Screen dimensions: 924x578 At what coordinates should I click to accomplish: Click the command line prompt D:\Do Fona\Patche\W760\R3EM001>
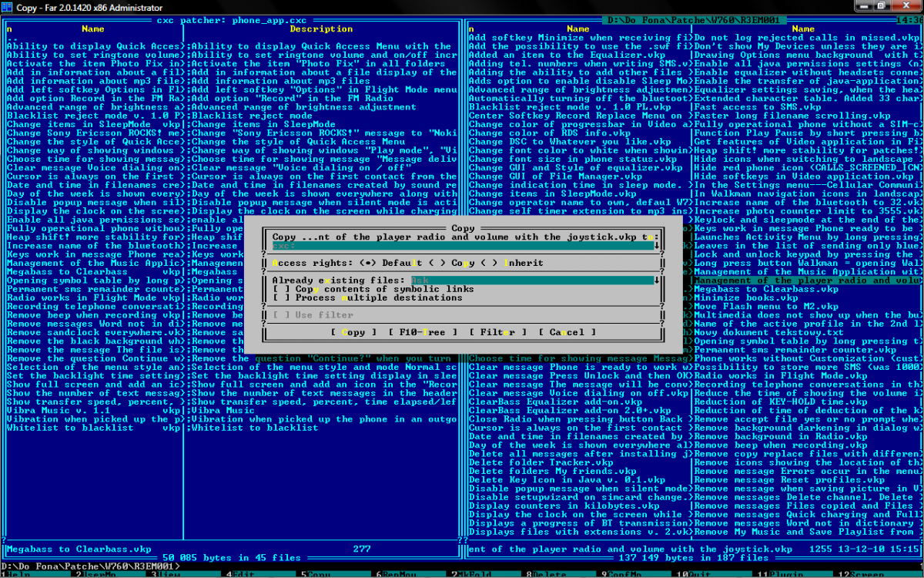pos(91,566)
